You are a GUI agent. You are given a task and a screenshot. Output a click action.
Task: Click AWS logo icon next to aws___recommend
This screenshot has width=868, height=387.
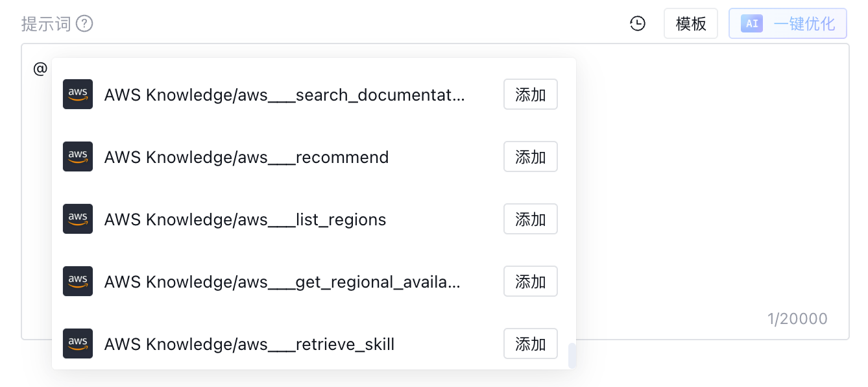click(78, 157)
